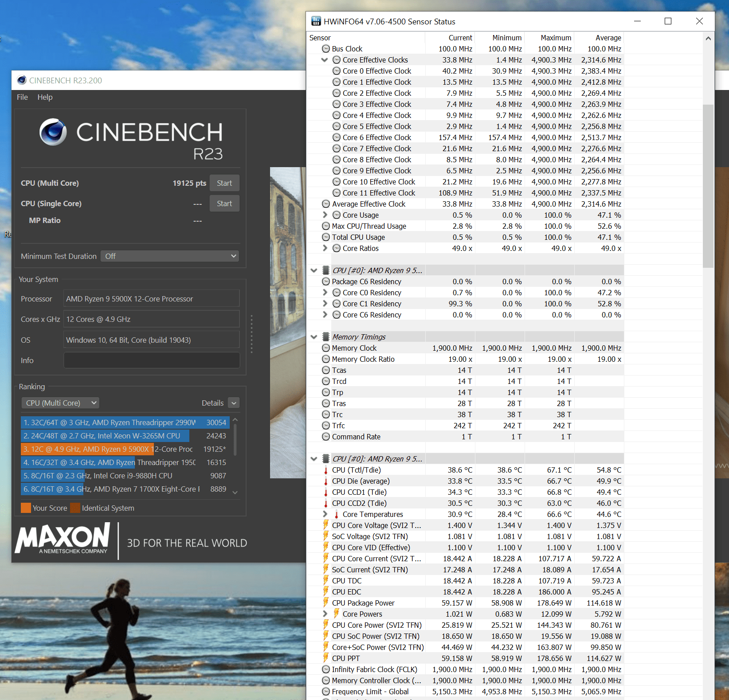Toggle the ranking Details arrow button
This screenshot has height=700, width=729.
[x=234, y=403]
